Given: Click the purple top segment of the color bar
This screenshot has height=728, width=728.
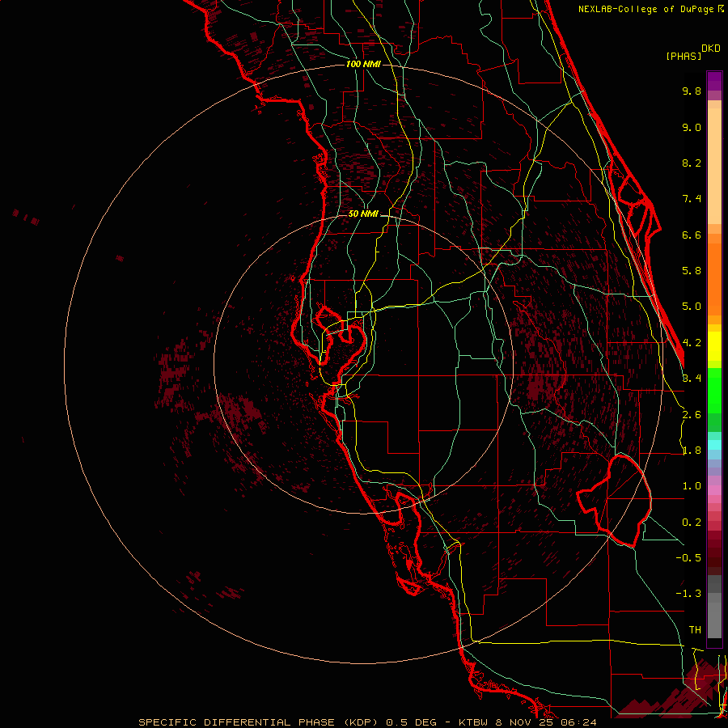Looking at the screenshot, I should coord(714,81).
